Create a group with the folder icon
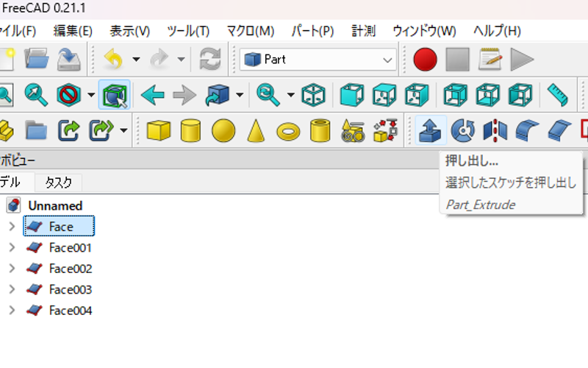 coord(36,131)
